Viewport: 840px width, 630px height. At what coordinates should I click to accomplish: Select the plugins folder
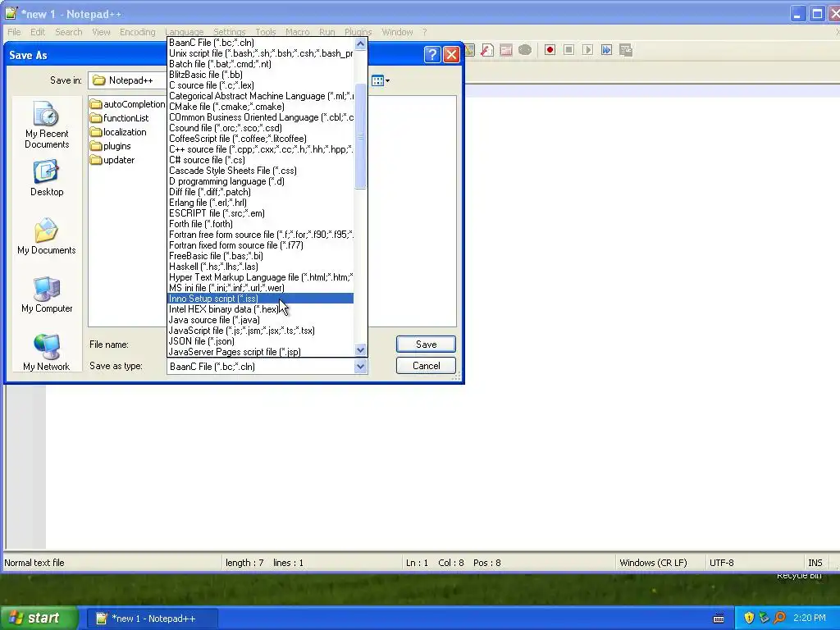tap(111, 146)
